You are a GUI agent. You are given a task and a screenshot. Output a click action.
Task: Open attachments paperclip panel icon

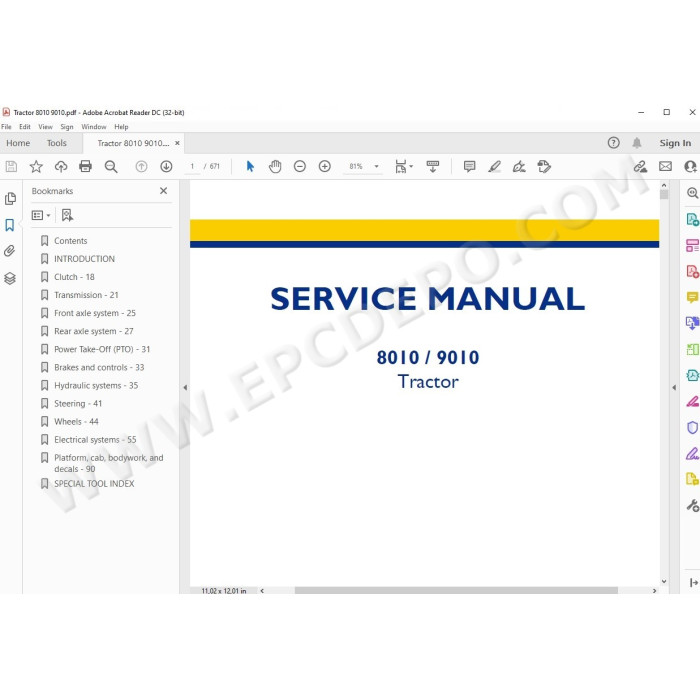coord(9,251)
